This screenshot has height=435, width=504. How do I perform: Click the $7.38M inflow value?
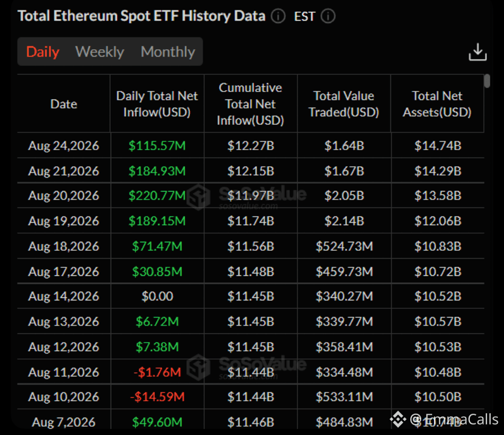pyautogui.click(x=157, y=347)
